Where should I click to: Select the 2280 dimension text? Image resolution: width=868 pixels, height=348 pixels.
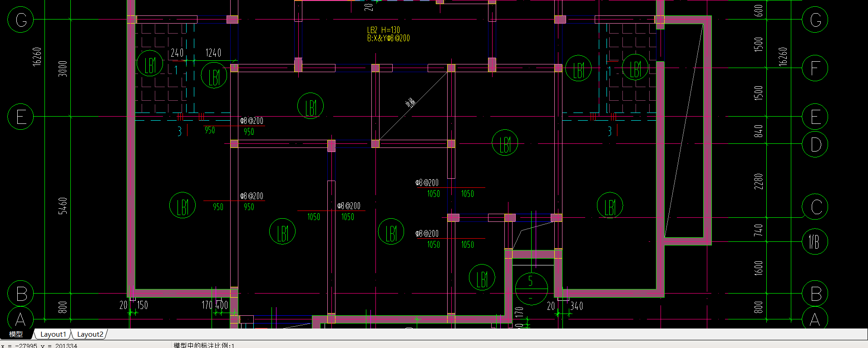click(758, 181)
